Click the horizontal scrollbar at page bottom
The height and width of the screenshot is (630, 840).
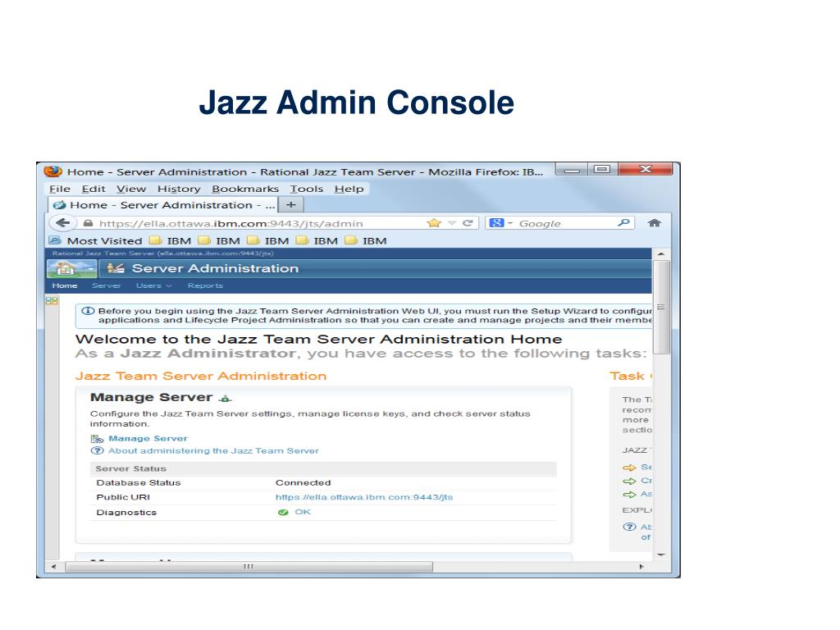(246, 566)
